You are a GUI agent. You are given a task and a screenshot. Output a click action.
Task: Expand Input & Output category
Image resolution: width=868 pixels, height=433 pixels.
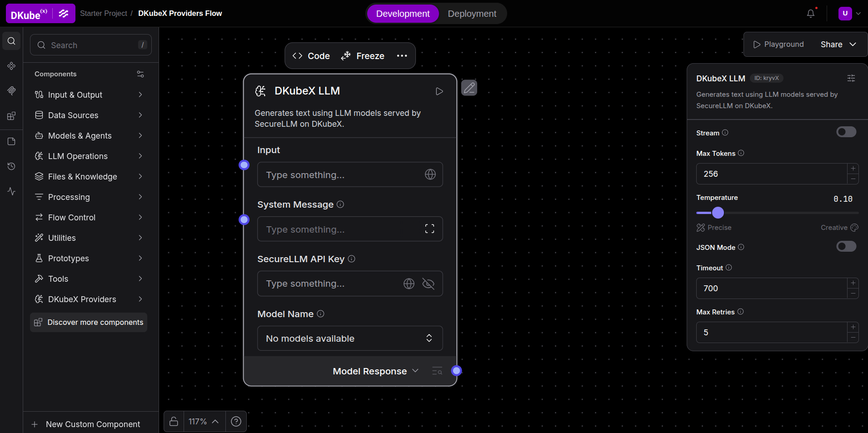(89, 95)
